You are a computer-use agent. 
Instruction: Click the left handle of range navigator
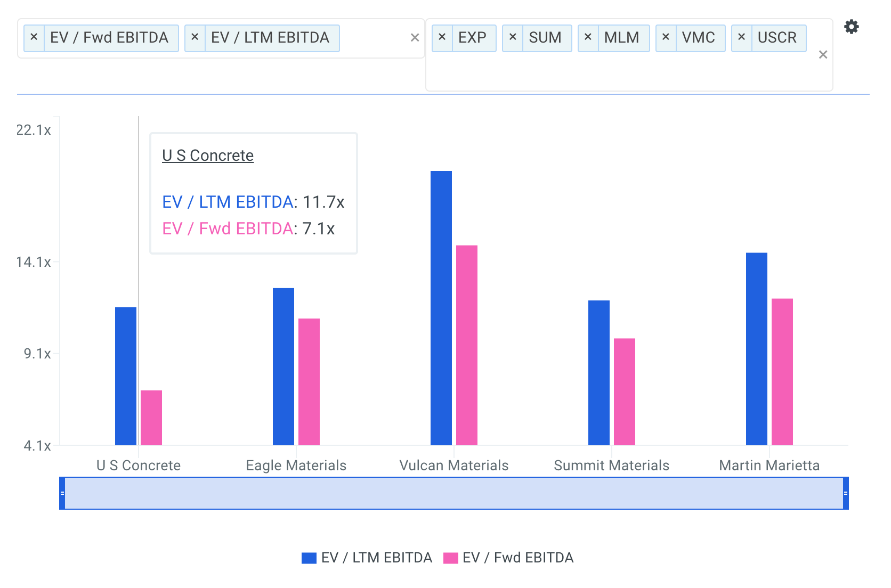[62, 493]
